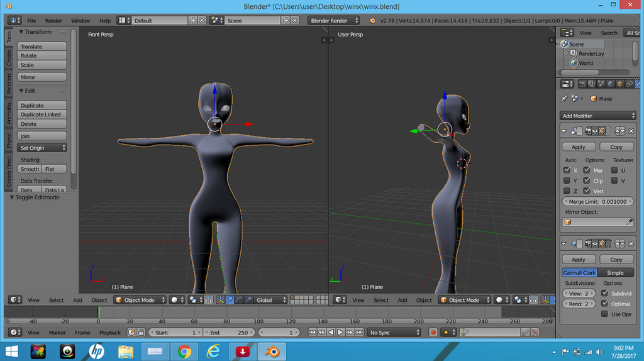Open the Render menu
This screenshot has height=361, width=644.
pyautogui.click(x=53, y=21)
